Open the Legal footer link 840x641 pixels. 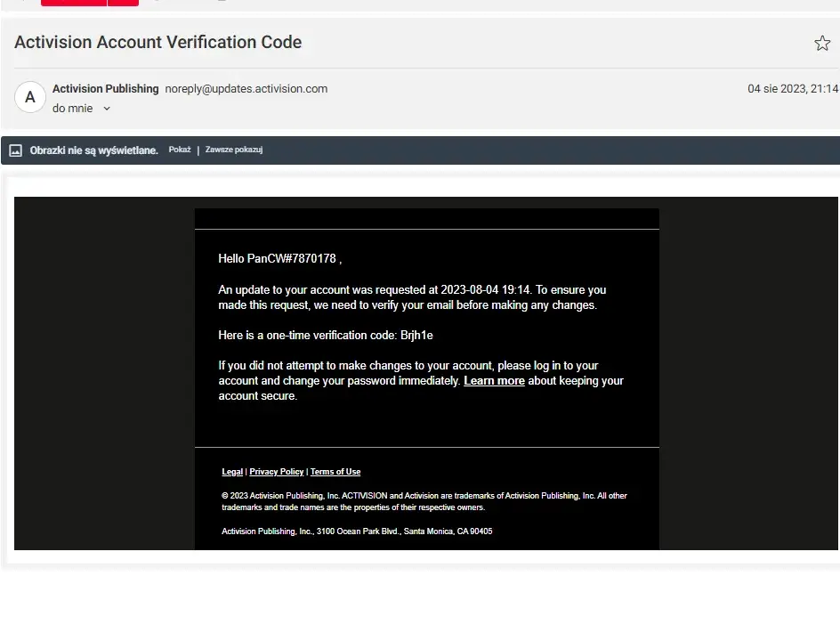tap(232, 472)
